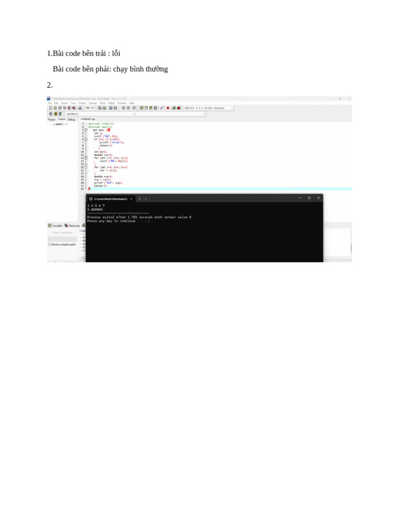Click the Redo arrow icon
Screen dimensions: 399x532
92,108
